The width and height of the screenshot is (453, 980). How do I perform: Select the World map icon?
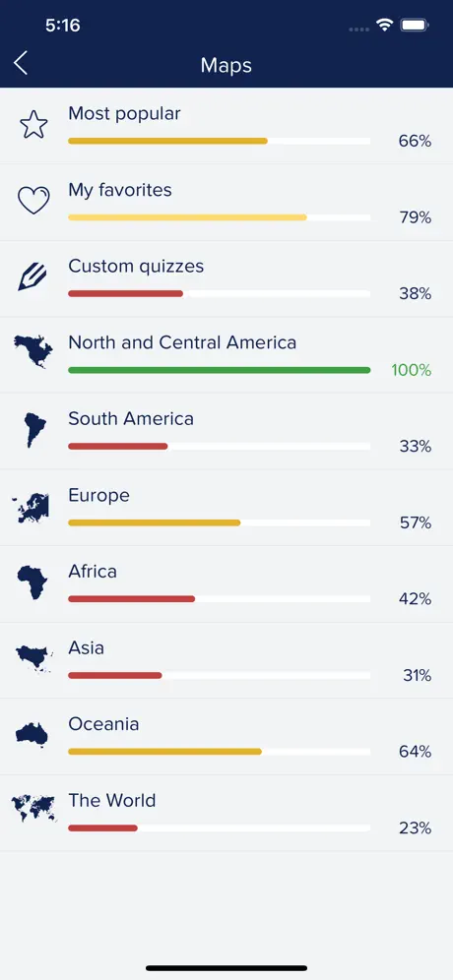(33, 808)
